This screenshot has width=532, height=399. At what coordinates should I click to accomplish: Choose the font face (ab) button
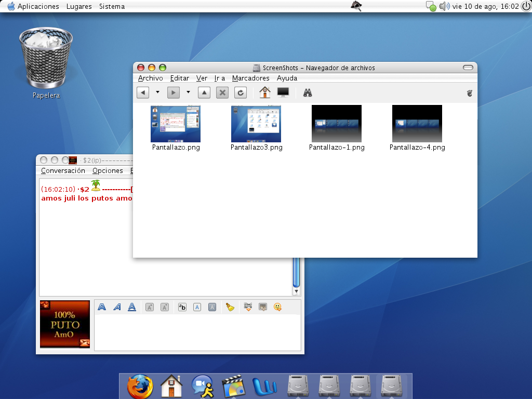pyautogui.click(x=182, y=307)
